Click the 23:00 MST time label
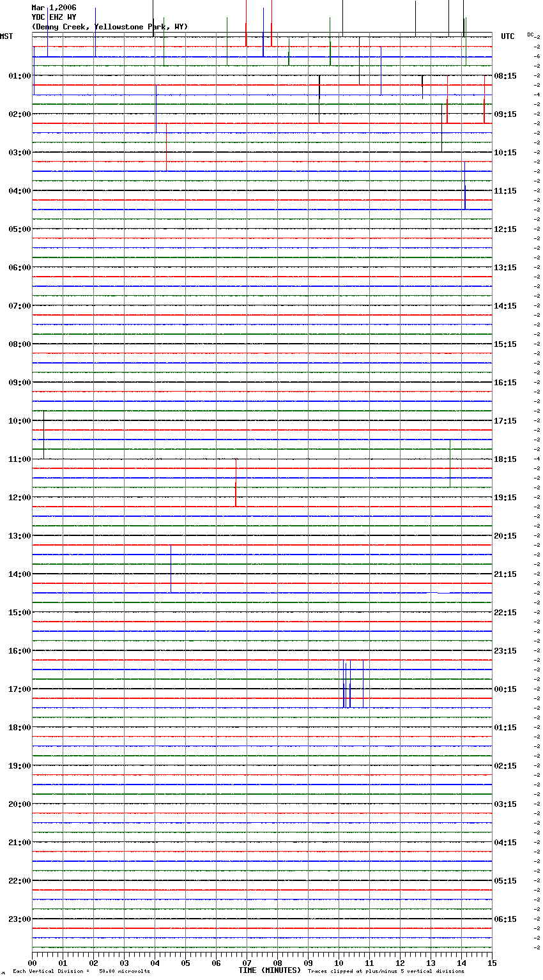Screen dimensions: 543x980 coord(20,919)
